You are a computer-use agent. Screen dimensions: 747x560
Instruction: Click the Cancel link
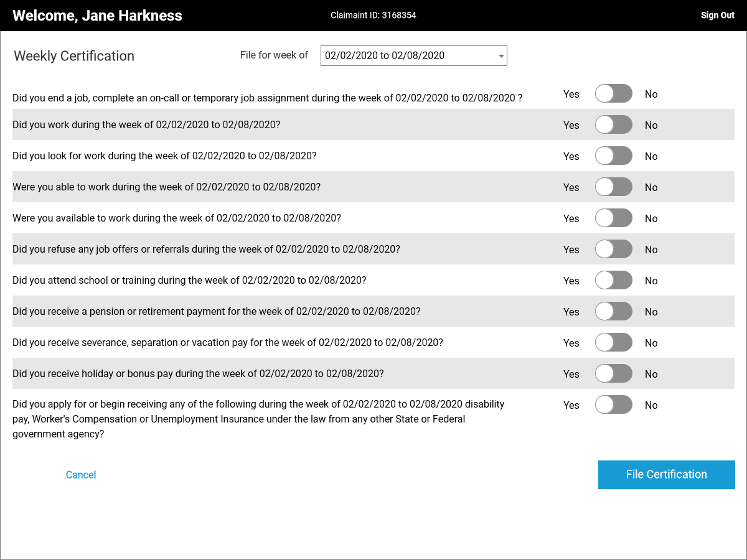click(81, 475)
